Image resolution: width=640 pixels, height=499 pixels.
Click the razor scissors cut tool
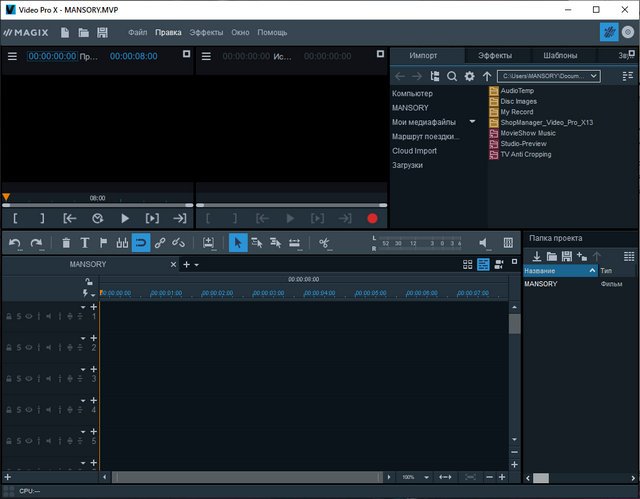(x=324, y=242)
